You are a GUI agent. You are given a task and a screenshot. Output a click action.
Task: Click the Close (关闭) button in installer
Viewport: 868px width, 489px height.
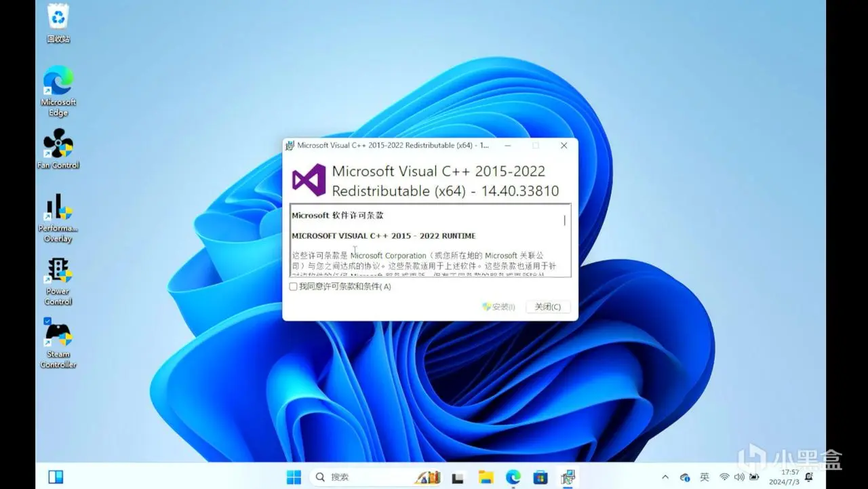coord(548,307)
